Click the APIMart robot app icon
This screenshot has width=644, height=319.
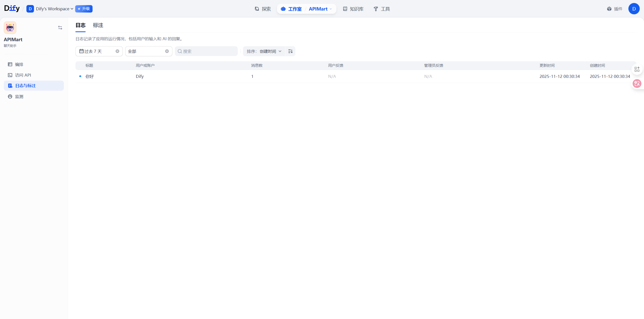tap(10, 28)
